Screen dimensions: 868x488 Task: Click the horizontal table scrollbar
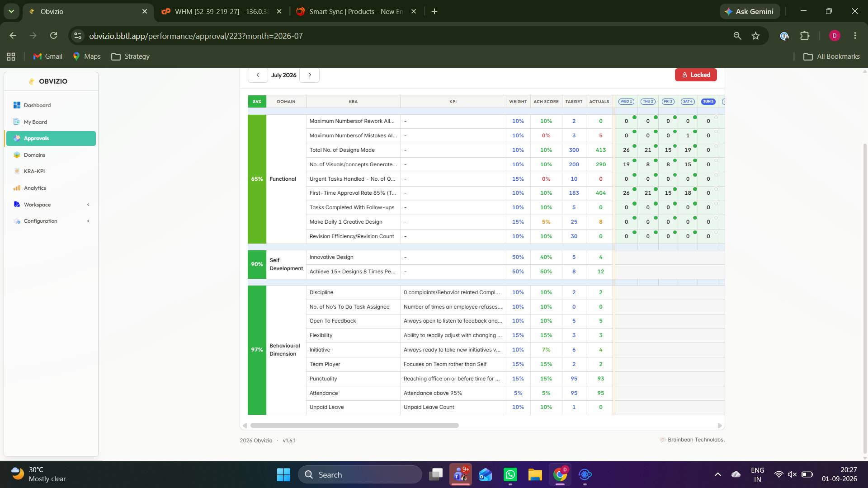pos(354,425)
